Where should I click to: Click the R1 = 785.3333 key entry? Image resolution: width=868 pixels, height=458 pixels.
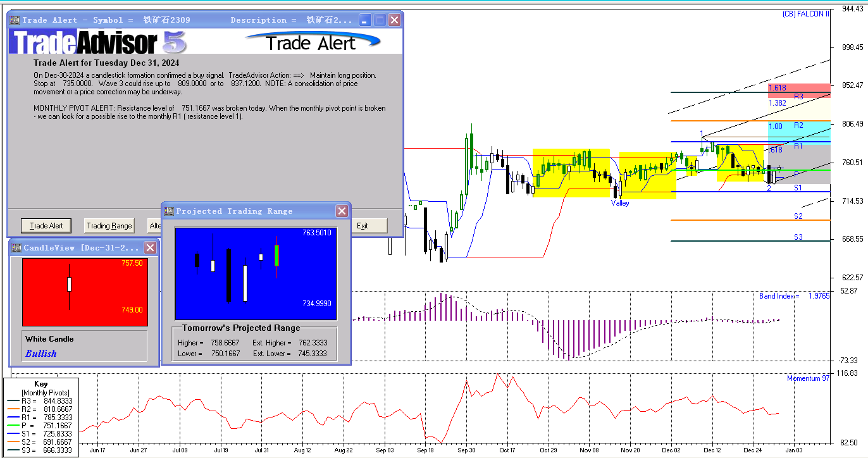pyautogui.click(x=40, y=418)
